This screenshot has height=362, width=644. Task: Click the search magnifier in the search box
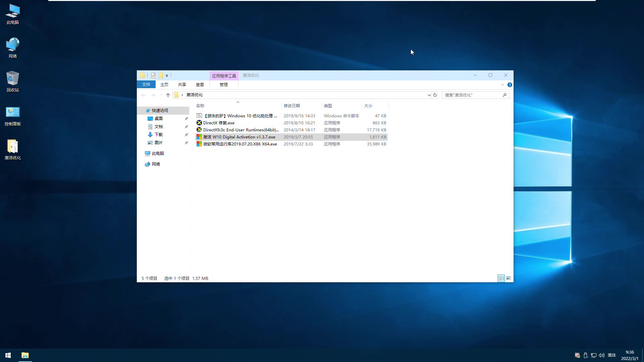504,95
